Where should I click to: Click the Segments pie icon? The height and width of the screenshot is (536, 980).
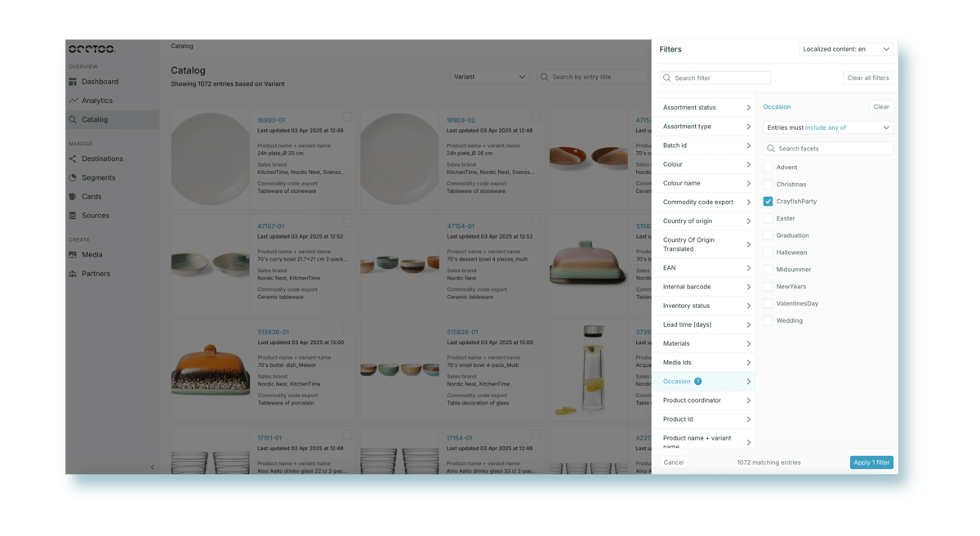pyautogui.click(x=73, y=178)
